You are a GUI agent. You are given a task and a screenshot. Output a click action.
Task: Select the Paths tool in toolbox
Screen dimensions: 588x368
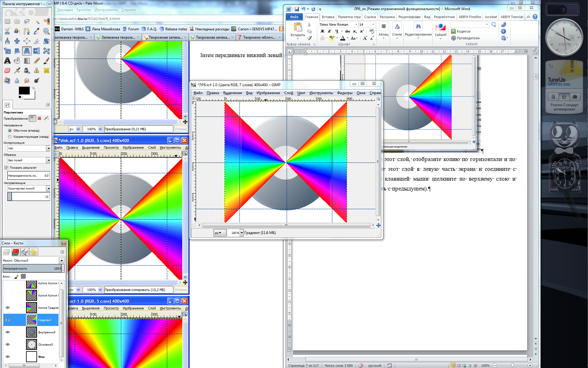pyautogui.click(x=27, y=31)
